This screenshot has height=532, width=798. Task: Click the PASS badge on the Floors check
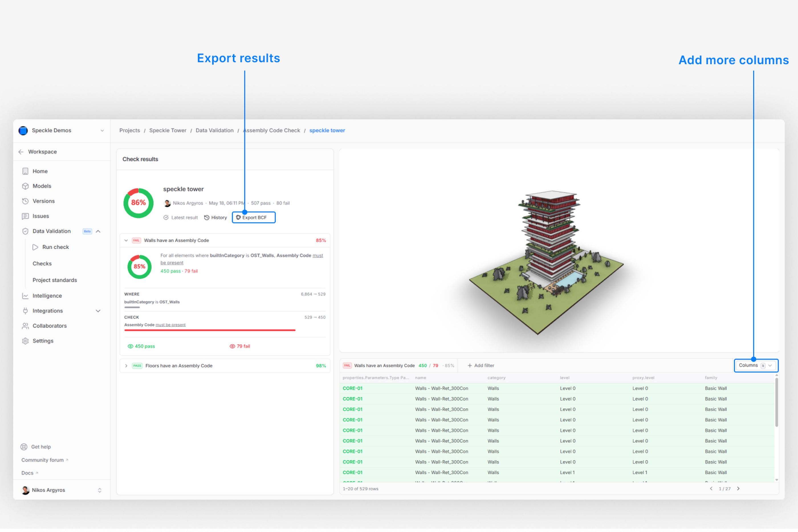pyautogui.click(x=137, y=366)
